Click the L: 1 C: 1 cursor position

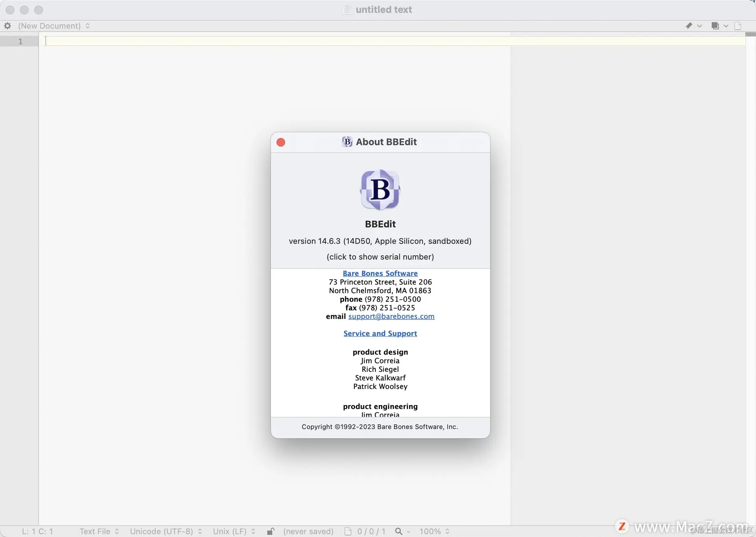point(37,531)
